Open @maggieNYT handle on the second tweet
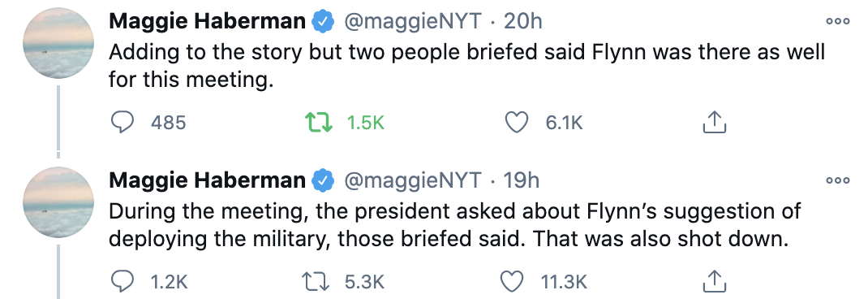Viewport: 868px width, 299px height. coord(413,180)
